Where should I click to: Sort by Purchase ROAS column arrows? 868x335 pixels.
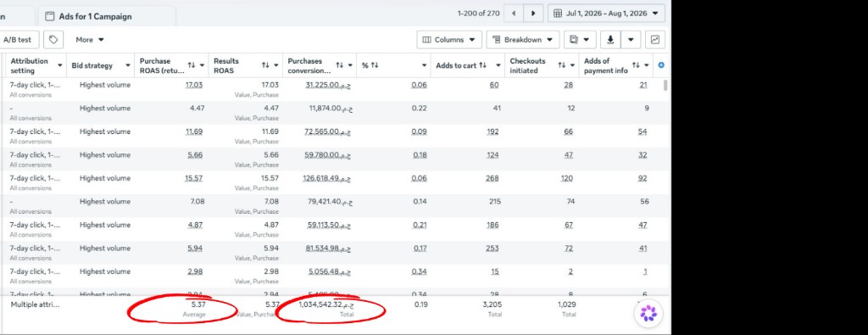191,65
